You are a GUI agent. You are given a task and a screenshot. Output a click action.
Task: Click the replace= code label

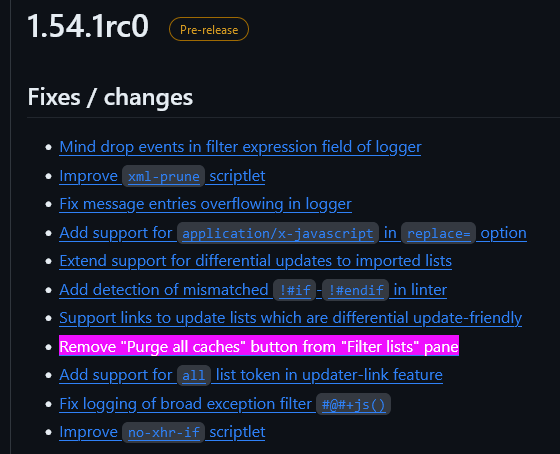(439, 233)
